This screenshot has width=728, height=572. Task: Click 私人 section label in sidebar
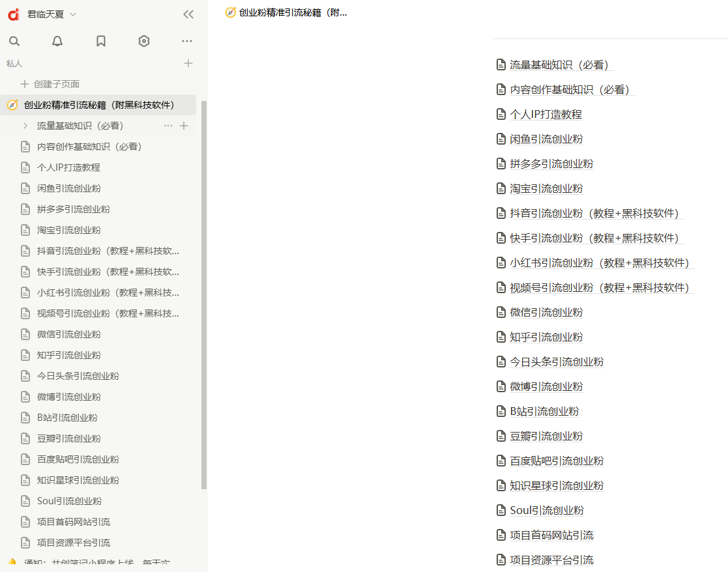click(x=14, y=64)
